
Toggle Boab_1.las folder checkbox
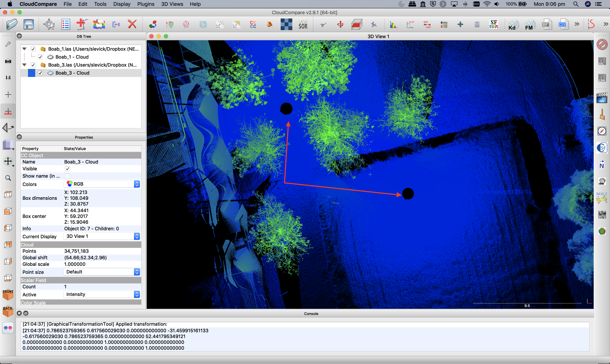point(33,49)
